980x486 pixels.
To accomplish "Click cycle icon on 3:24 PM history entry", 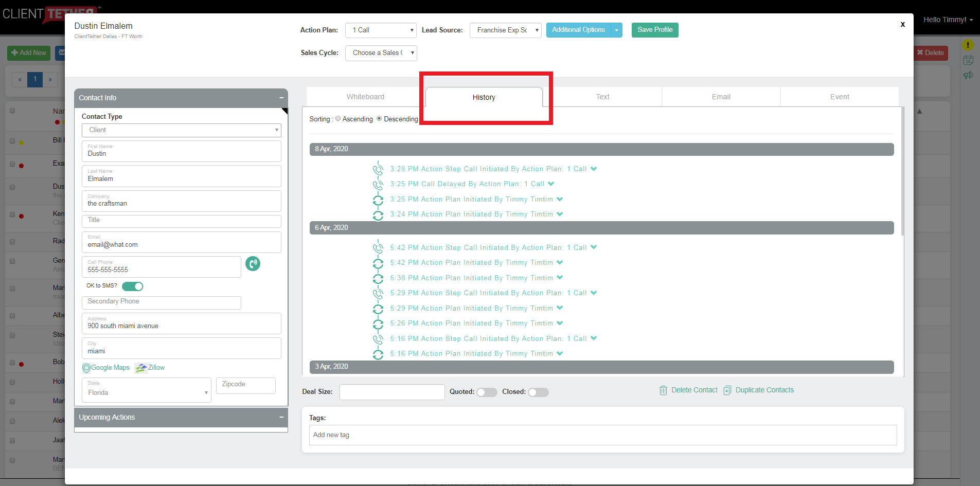I will coord(378,215).
